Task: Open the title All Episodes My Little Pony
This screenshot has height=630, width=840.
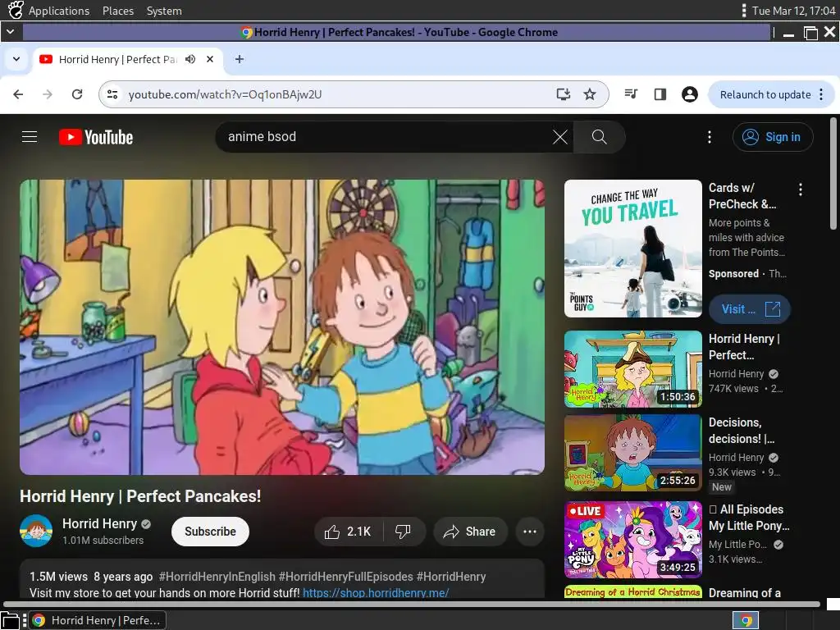Action: [749, 518]
